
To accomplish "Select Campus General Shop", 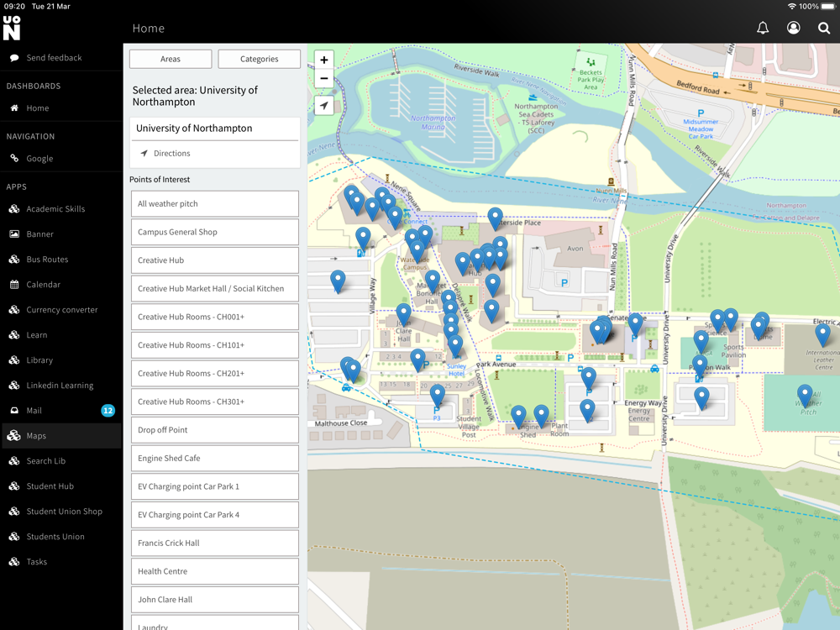I will pos(215,232).
